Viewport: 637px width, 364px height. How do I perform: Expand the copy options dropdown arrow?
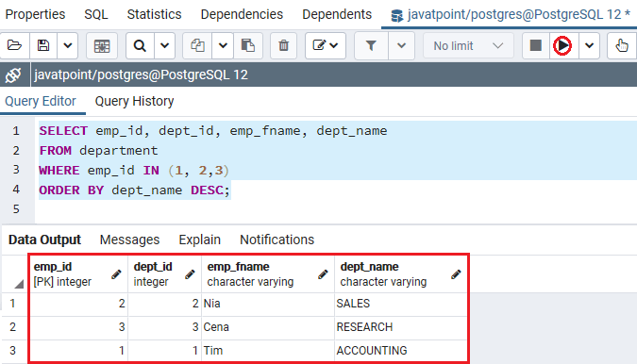point(223,45)
